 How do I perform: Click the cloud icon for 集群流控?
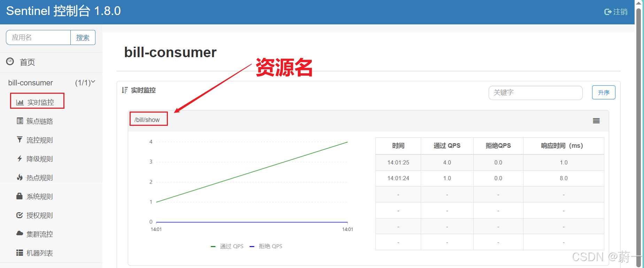(x=20, y=233)
